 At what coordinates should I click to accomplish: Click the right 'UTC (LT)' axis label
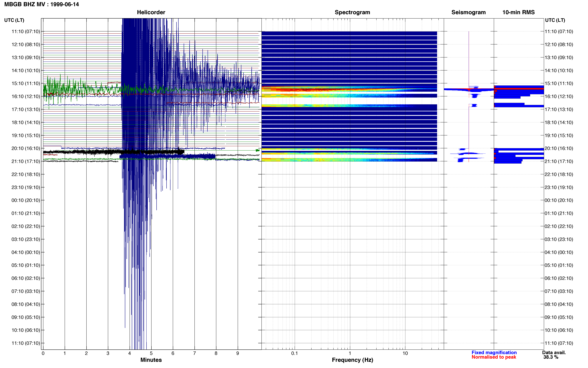(555, 20)
